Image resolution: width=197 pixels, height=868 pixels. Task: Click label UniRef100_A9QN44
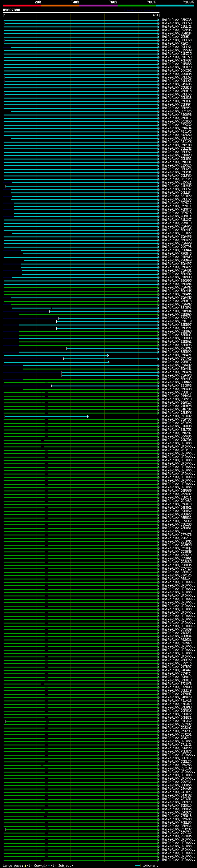177,250
